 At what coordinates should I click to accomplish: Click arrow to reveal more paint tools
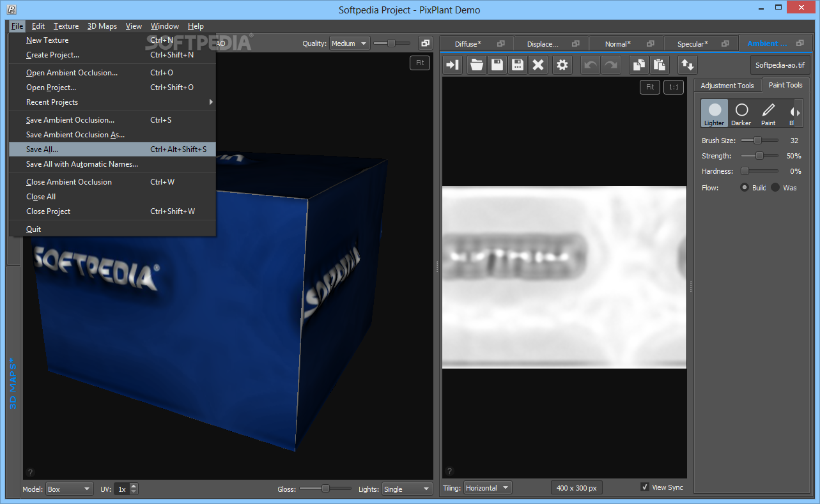pyautogui.click(x=798, y=113)
